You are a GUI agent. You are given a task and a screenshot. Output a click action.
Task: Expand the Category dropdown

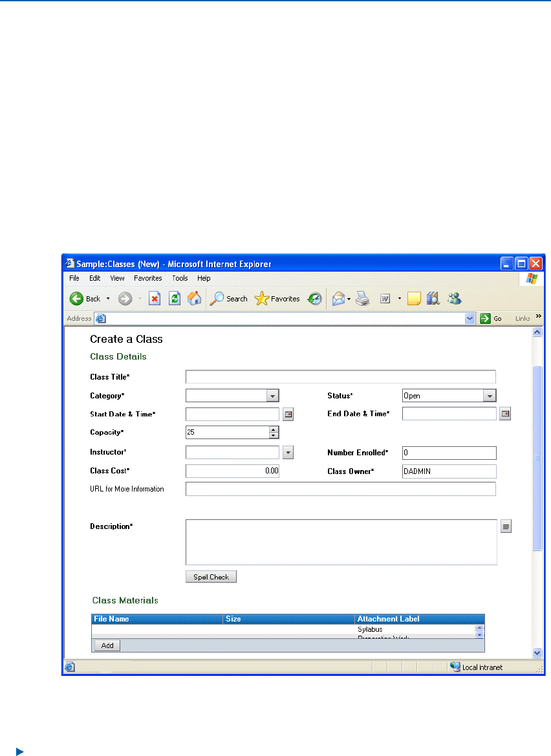pyautogui.click(x=272, y=396)
